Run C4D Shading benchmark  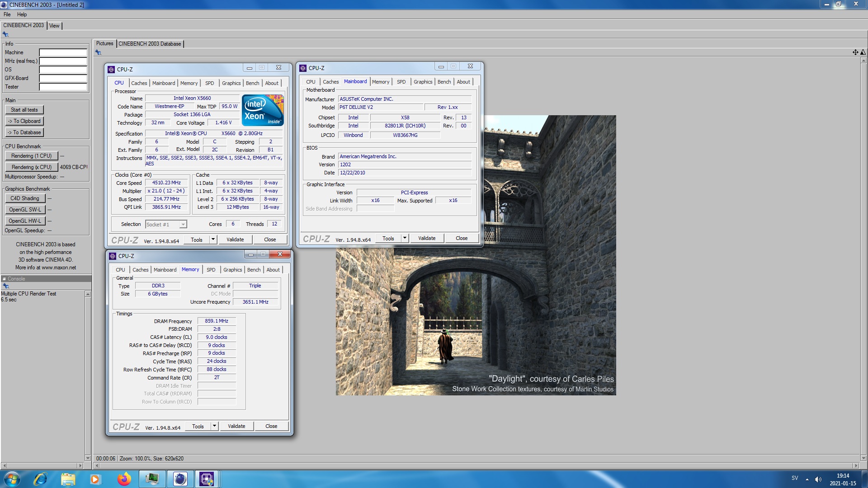pos(25,198)
